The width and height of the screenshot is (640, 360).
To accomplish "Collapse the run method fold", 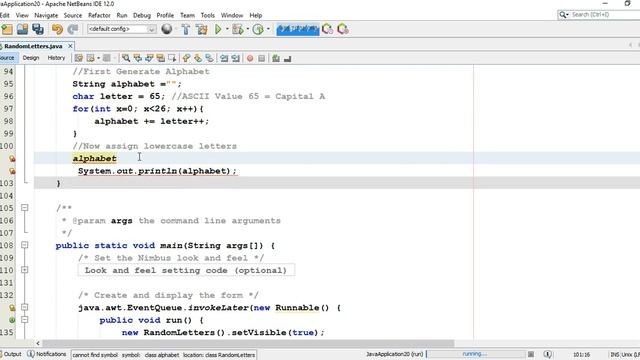I will point(24,320).
